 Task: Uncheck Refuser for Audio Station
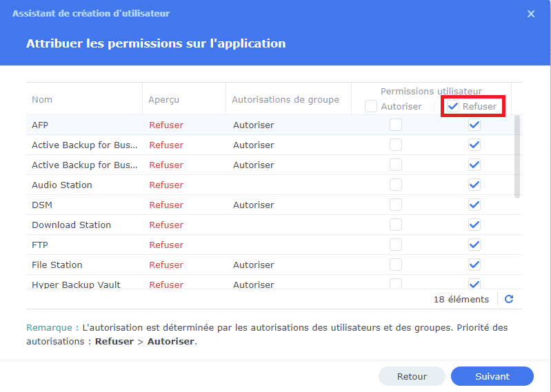coord(474,185)
